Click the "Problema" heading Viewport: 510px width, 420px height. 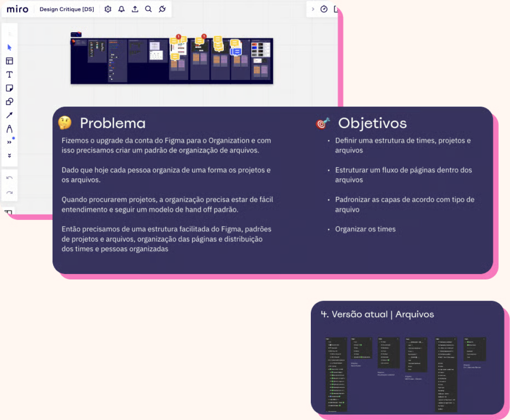click(113, 123)
